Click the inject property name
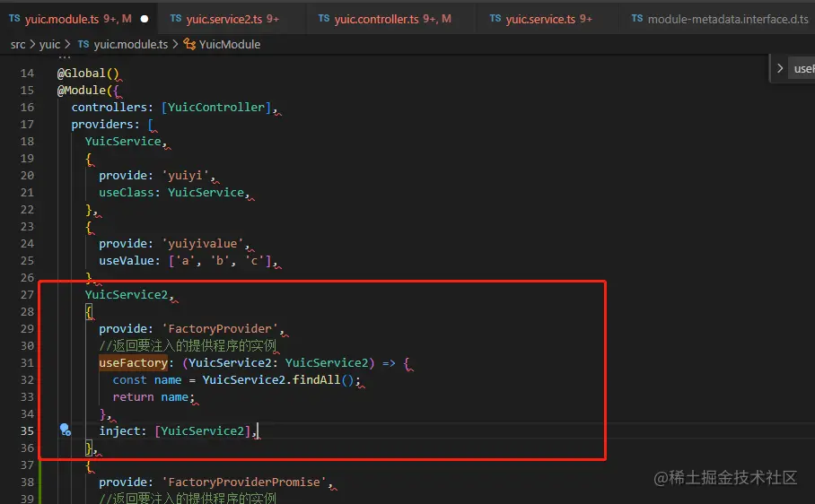Image resolution: width=815 pixels, height=504 pixels. coord(120,430)
